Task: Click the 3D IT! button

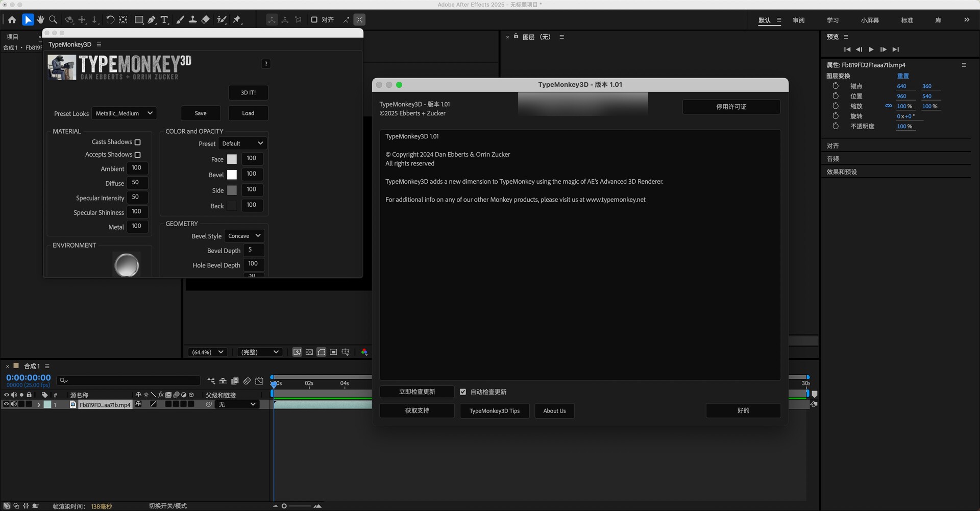Action: (x=248, y=92)
